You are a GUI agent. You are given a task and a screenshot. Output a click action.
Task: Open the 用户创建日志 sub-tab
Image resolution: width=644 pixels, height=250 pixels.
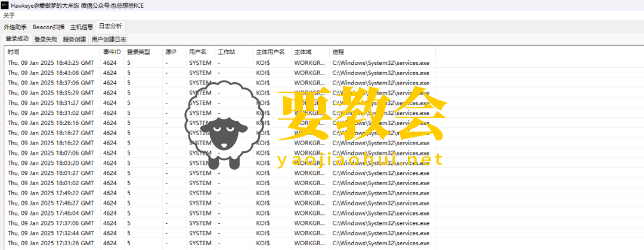point(109,39)
